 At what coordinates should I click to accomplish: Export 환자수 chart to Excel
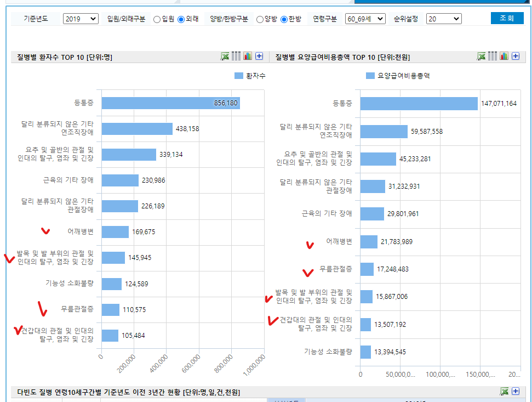point(225,55)
